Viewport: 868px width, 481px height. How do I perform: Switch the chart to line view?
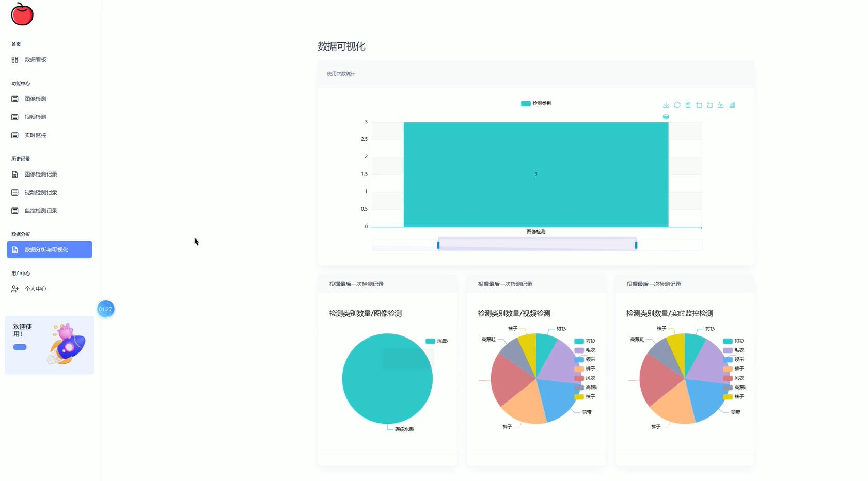pos(721,105)
